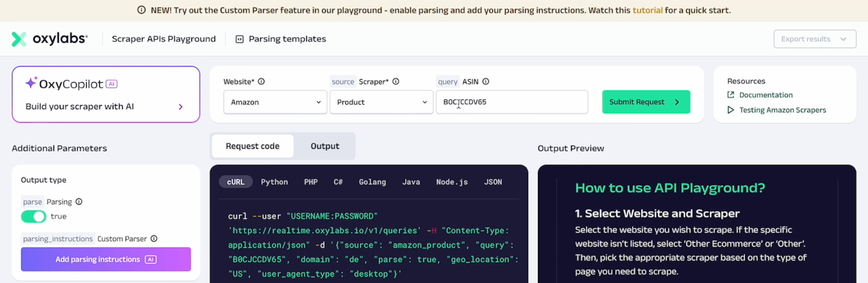
Task: Click the OxyCopilot sparkle icon
Action: point(31,83)
